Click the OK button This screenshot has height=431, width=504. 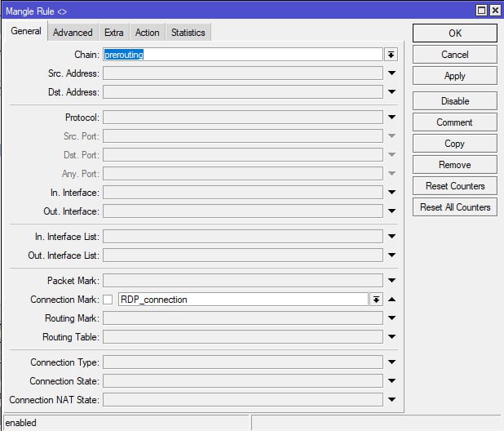(x=455, y=33)
